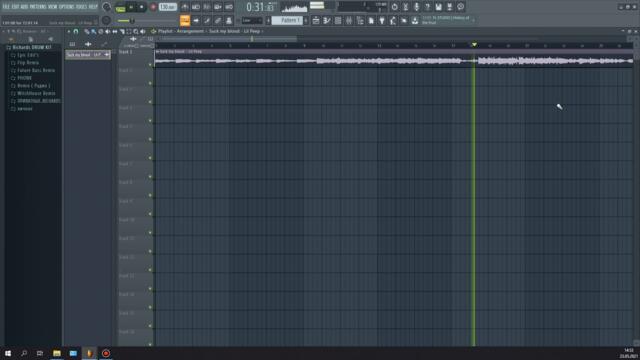Adjust the main volume knob
640x360 pixels.
pyautogui.click(x=106, y=7)
